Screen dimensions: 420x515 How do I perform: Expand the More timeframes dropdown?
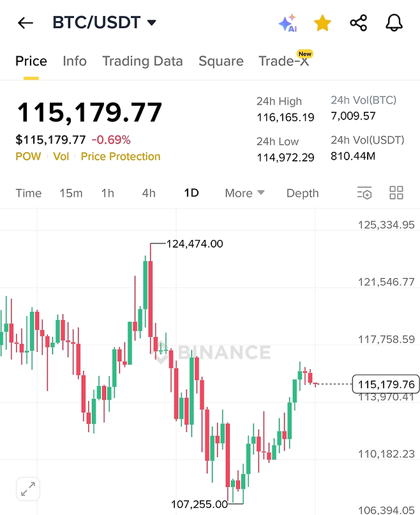click(x=244, y=193)
